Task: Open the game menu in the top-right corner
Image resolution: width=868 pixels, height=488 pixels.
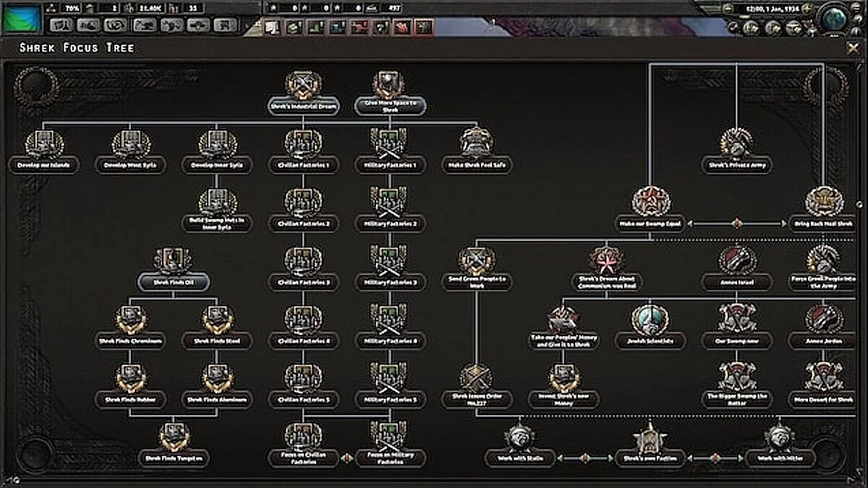Action: 855,7
